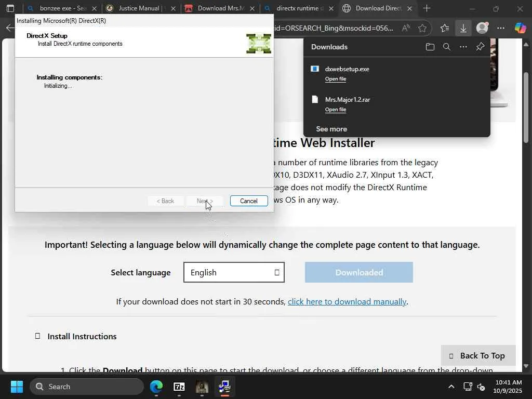Close the Justice Manual tab
Image resolution: width=532 pixels, height=399 pixels.
pos(174,8)
